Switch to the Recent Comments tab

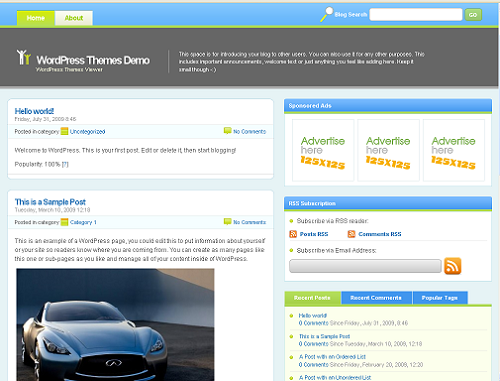click(376, 298)
